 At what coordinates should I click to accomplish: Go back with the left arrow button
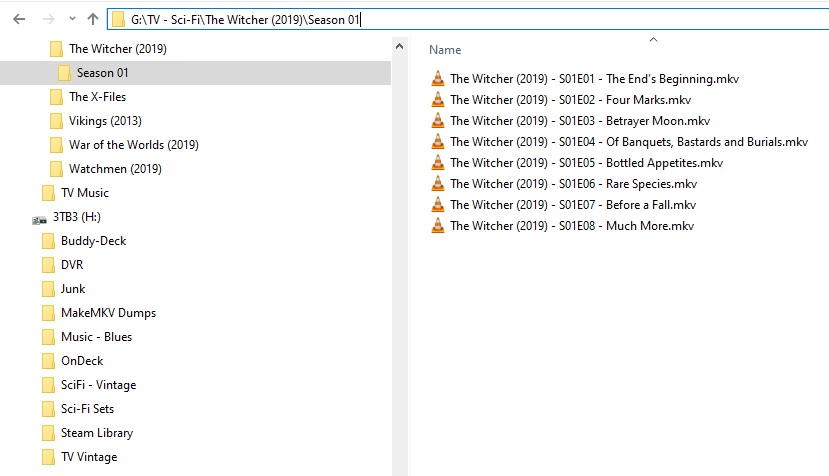(x=19, y=20)
